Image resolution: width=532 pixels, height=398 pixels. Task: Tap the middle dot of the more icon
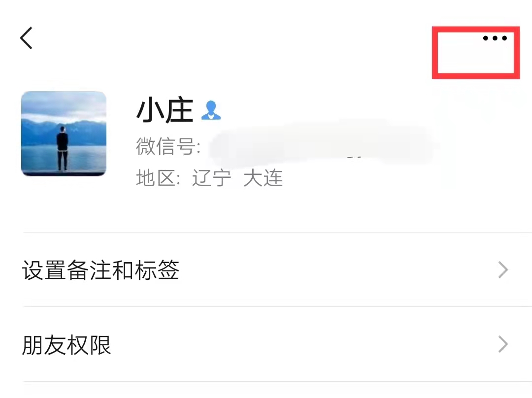coord(495,38)
